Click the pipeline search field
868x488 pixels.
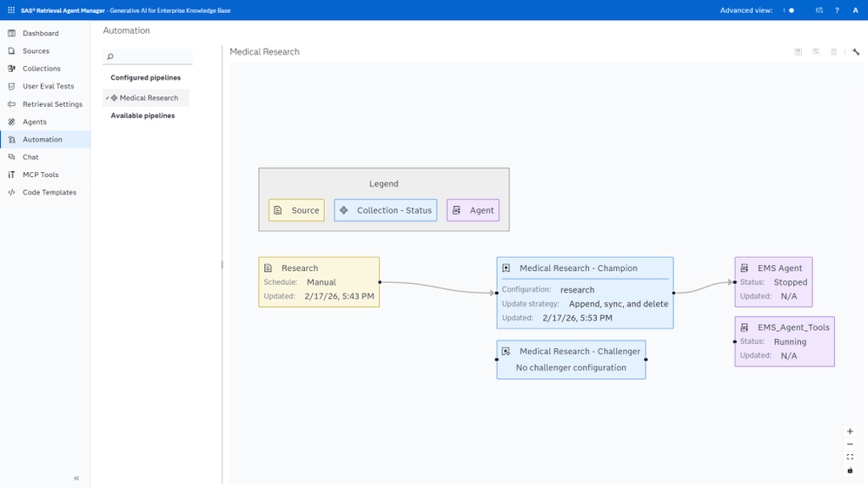[x=148, y=56]
